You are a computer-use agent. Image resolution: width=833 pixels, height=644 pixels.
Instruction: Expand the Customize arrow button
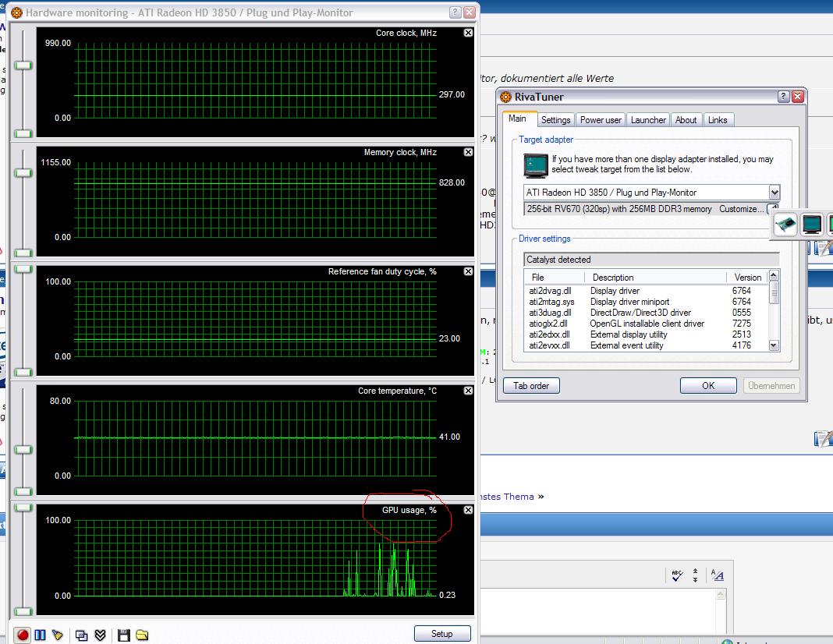coord(774,209)
